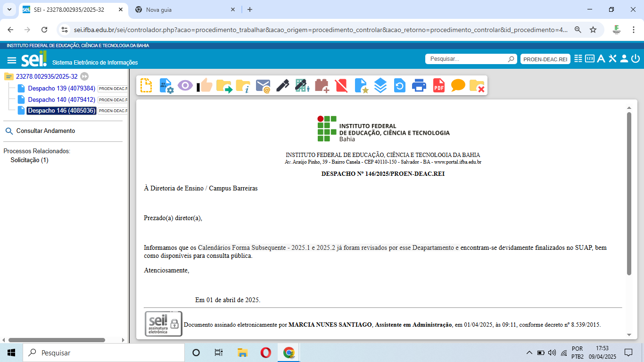Click the purple eye Acompanhamento Especial icon
Image resolution: width=644 pixels, height=362 pixels.
tap(185, 85)
